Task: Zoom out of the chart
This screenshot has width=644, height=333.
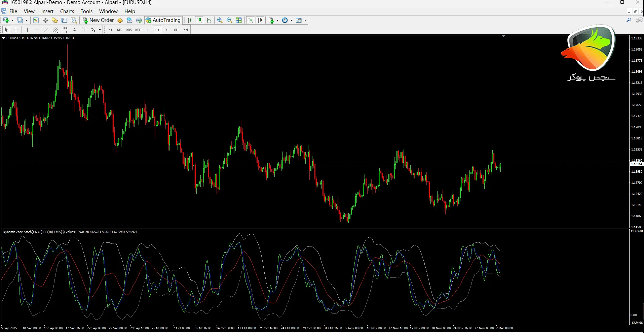Action: (229, 20)
